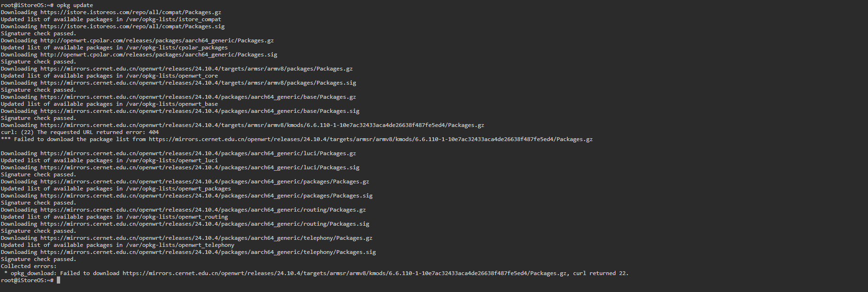Image resolution: width=868 pixels, height=292 pixels.
Task: Click the /var/opkg-lists/openwrt_core path
Action: click(172, 76)
